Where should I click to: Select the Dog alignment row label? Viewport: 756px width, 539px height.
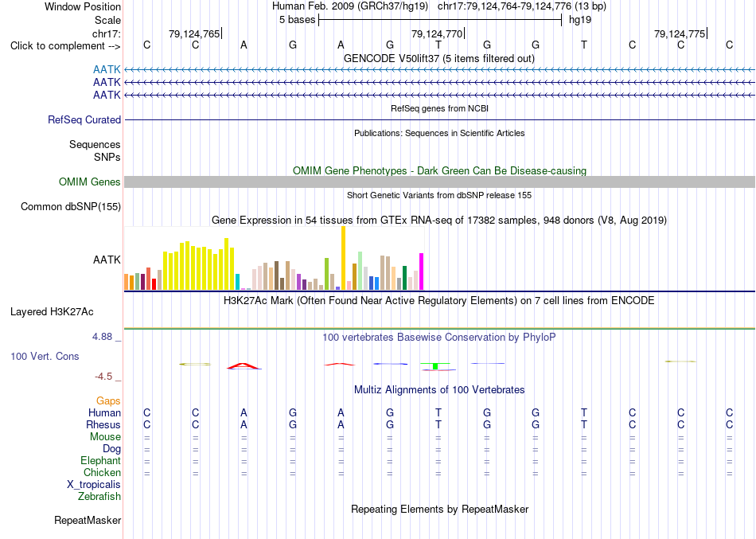coord(111,449)
